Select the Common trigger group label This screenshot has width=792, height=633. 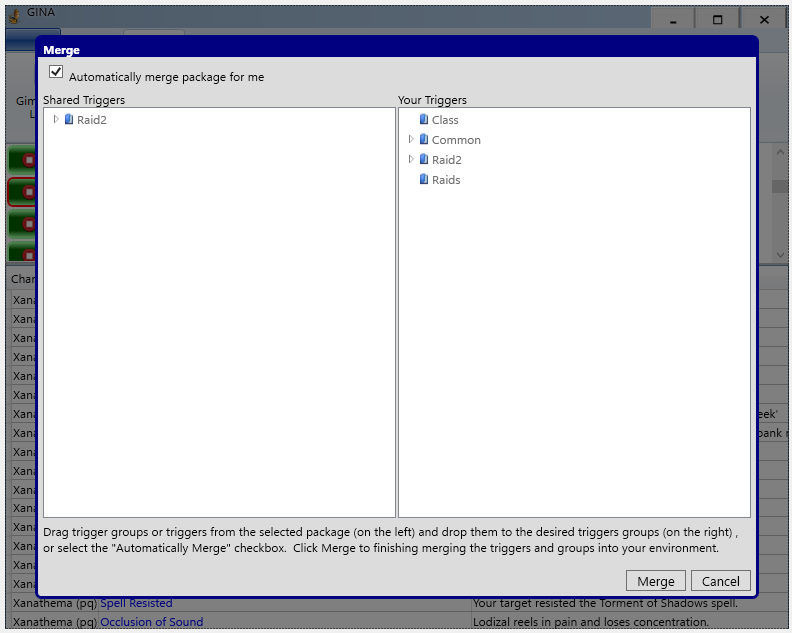(456, 140)
